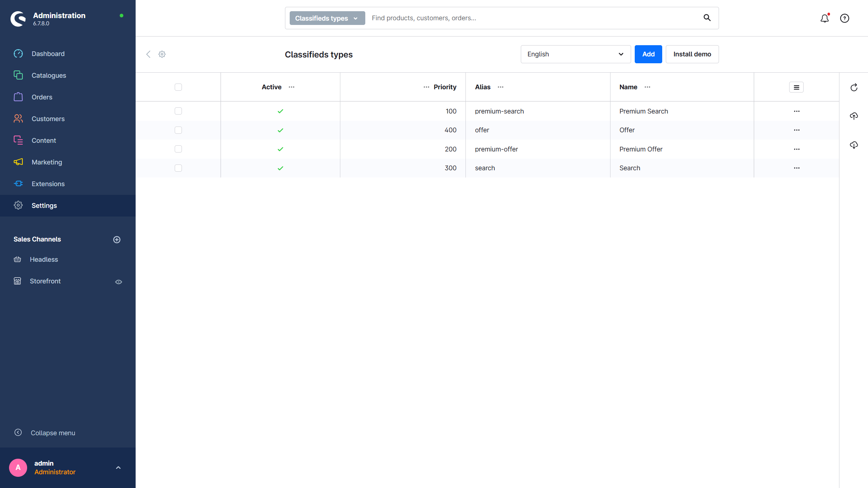This screenshot has height=488, width=868.
Task: Focus the Find products search field
Action: pyautogui.click(x=532, y=18)
